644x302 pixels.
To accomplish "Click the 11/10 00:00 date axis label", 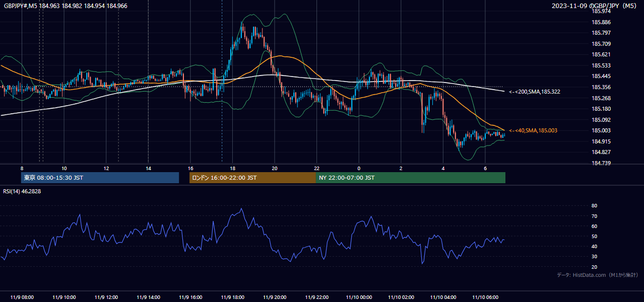I will tap(359, 297).
